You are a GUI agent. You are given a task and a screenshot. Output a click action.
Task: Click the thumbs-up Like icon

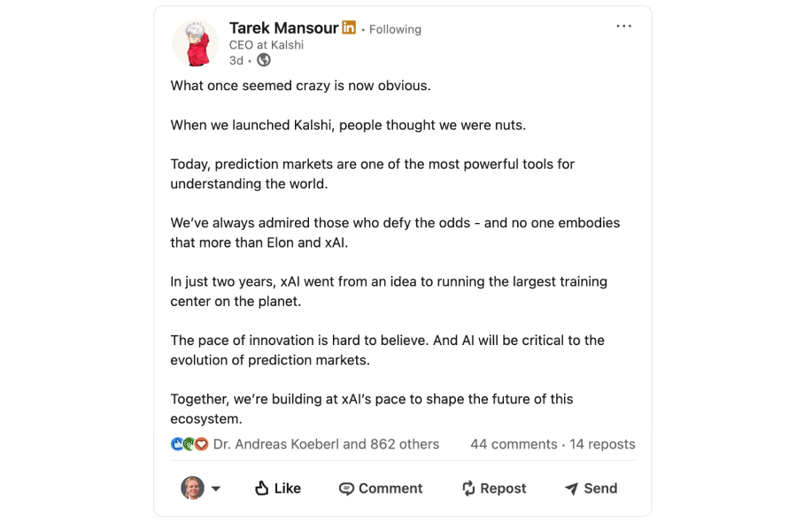[261, 488]
